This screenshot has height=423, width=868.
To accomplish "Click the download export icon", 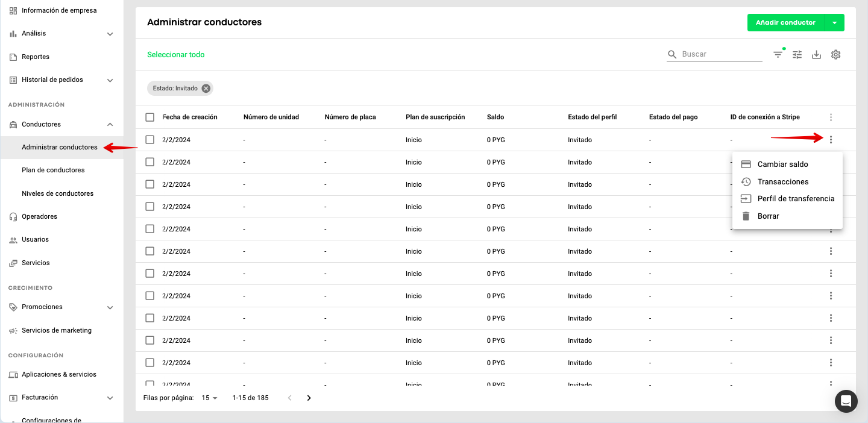I will click(817, 55).
